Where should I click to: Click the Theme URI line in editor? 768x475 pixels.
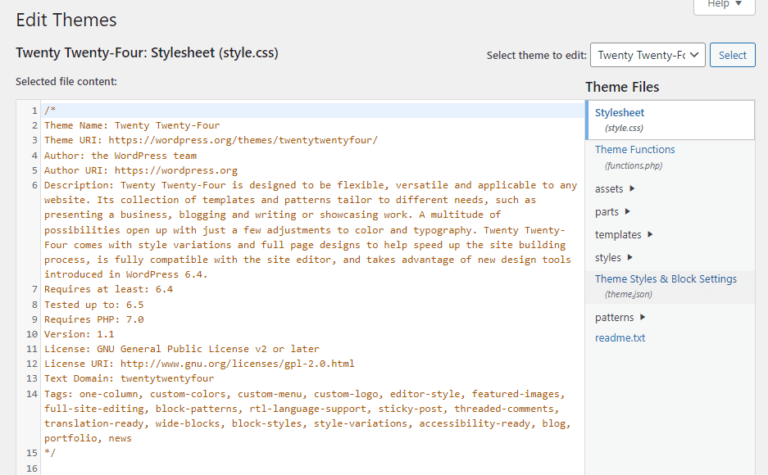coord(211,140)
